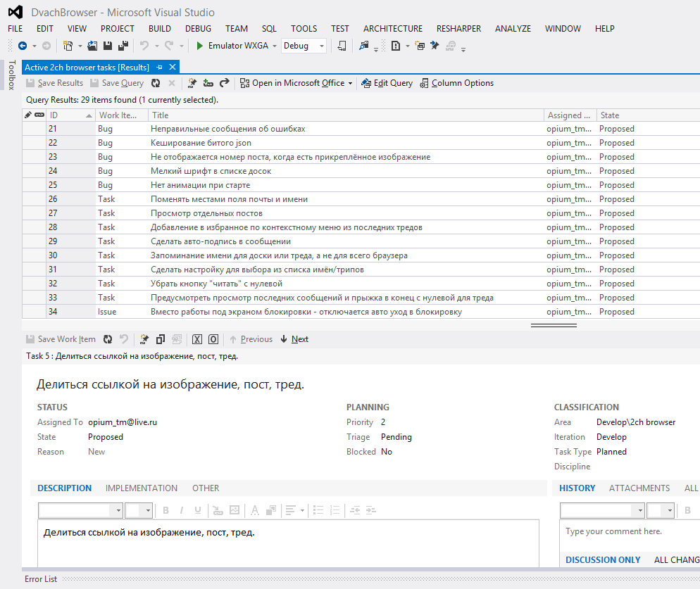Toggle numbered list in description toolbar
This screenshot has height=589, width=700.
pyautogui.click(x=335, y=510)
